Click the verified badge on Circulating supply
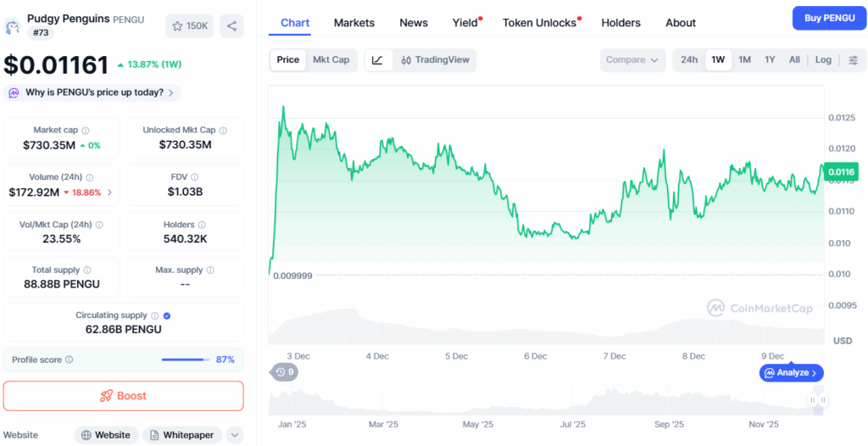868x446 pixels. tap(167, 315)
